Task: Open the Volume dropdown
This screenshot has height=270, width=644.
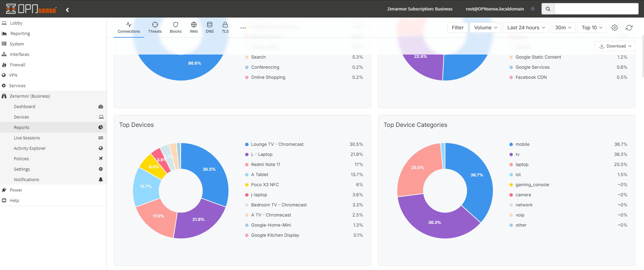Action: 485,28
